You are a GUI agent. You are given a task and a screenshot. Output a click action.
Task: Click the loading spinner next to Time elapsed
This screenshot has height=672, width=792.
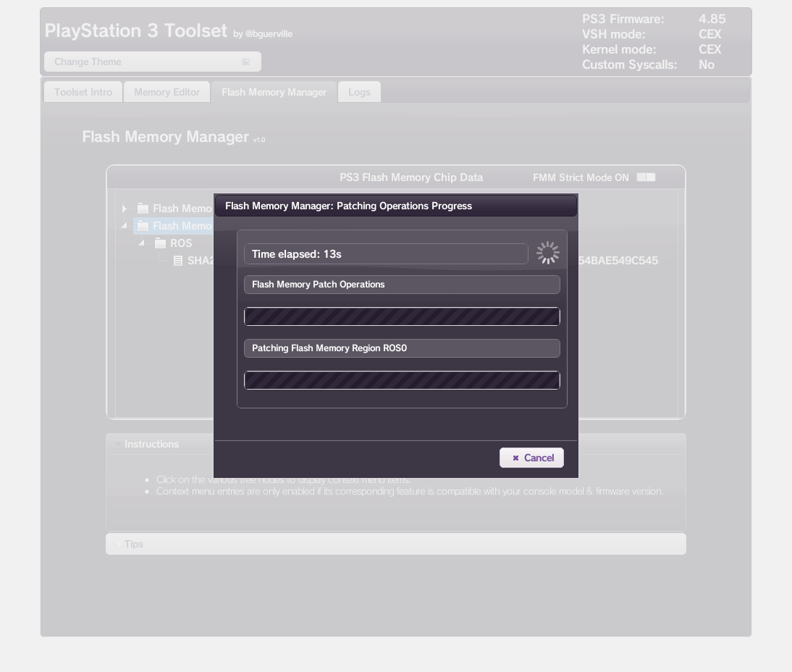pyautogui.click(x=547, y=253)
